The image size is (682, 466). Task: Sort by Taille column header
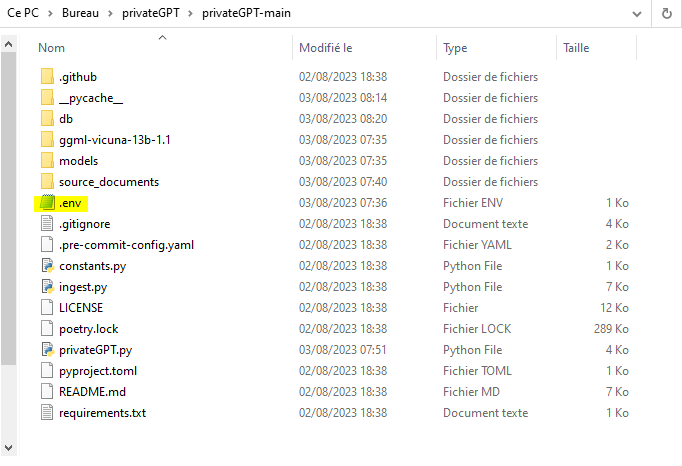576,47
